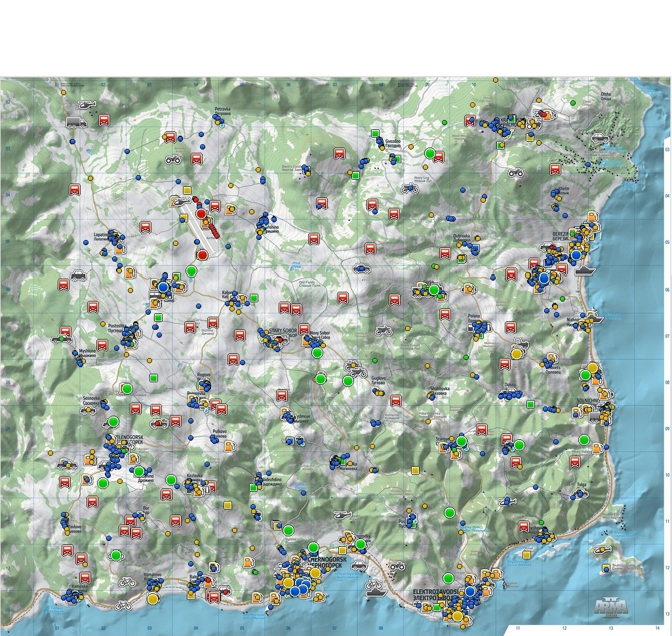Click the helicopter icon on Skalisty Island
672x636 pixels.
pyautogui.click(x=603, y=549)
